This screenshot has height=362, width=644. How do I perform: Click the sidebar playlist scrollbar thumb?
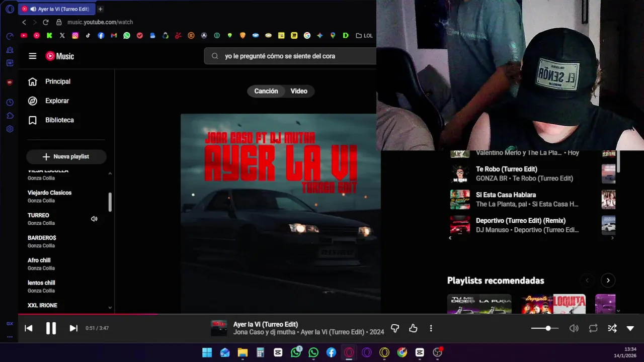[x=110, y=202]
